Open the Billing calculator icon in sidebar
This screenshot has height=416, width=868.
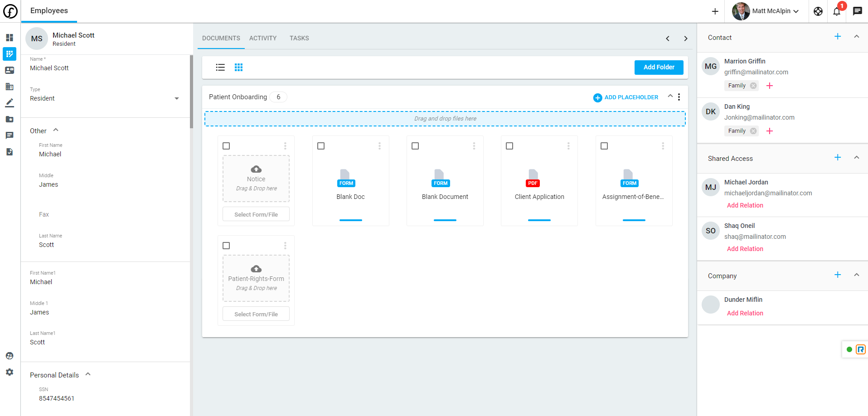(x=9, y=87)
